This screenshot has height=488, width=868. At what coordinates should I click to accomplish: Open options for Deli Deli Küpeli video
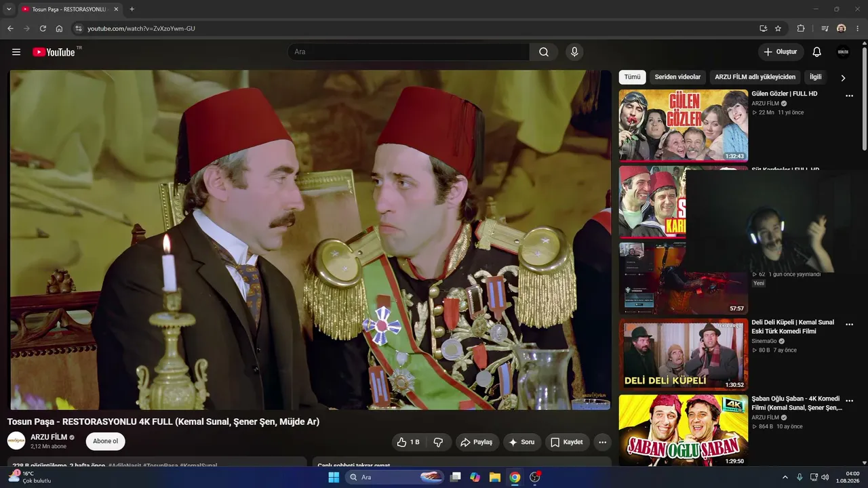pyautogui.click(x=849, y=325)
